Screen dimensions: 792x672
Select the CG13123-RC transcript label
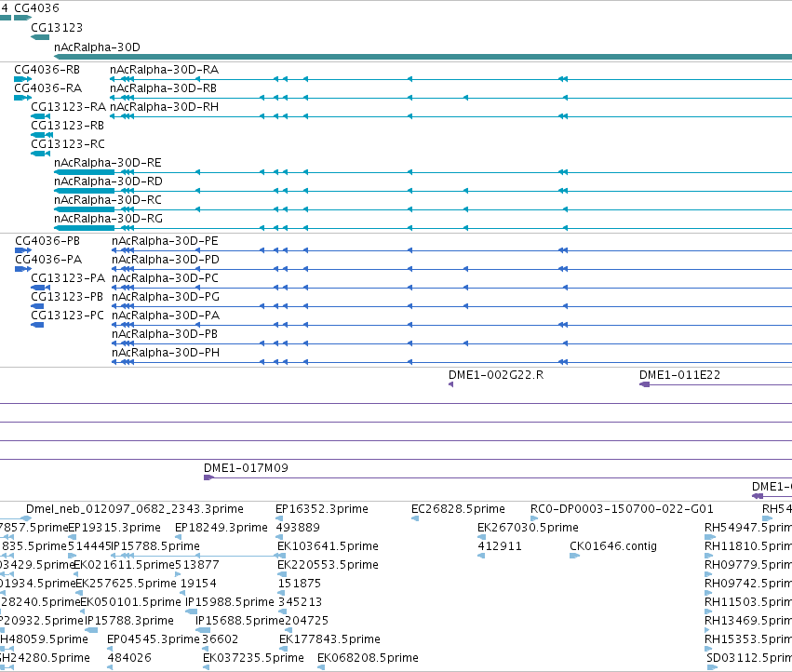click(68, 144)
